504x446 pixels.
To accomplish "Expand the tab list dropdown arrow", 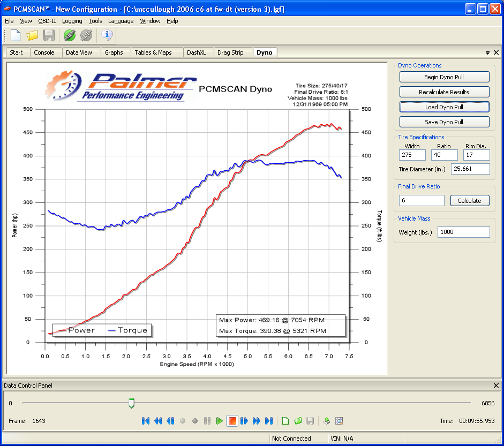I will coord(487,52).
